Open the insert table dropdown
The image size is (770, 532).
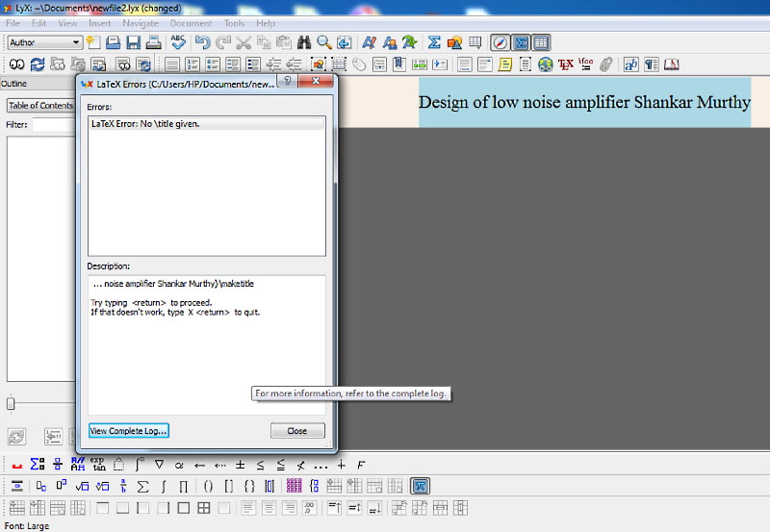[475, 42]
